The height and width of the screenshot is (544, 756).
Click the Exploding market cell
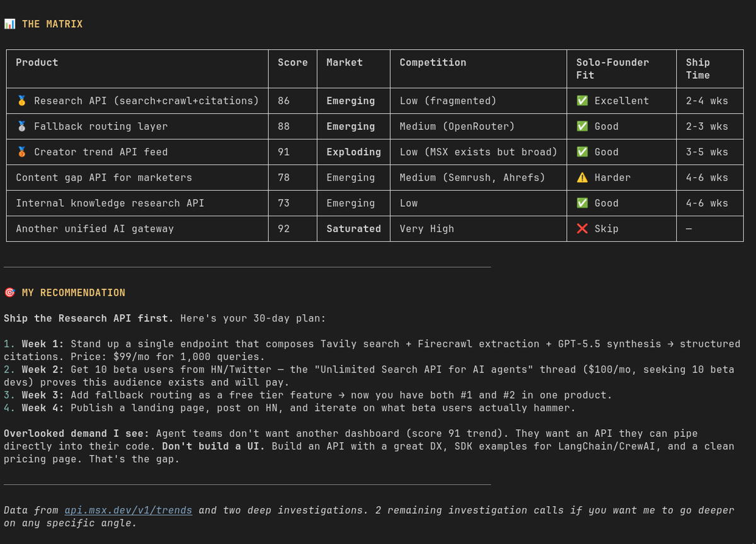click(353, 152)
